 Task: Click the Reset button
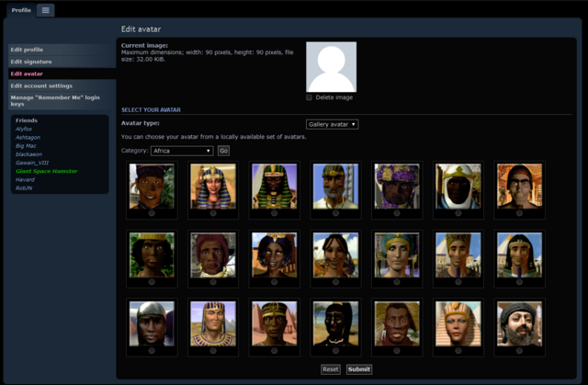tap(331, 369)
